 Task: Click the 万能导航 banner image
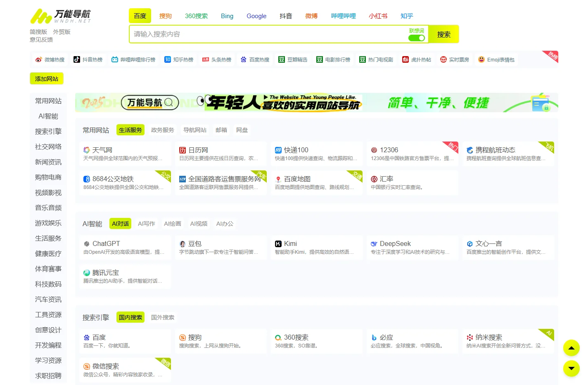point(317,102)
